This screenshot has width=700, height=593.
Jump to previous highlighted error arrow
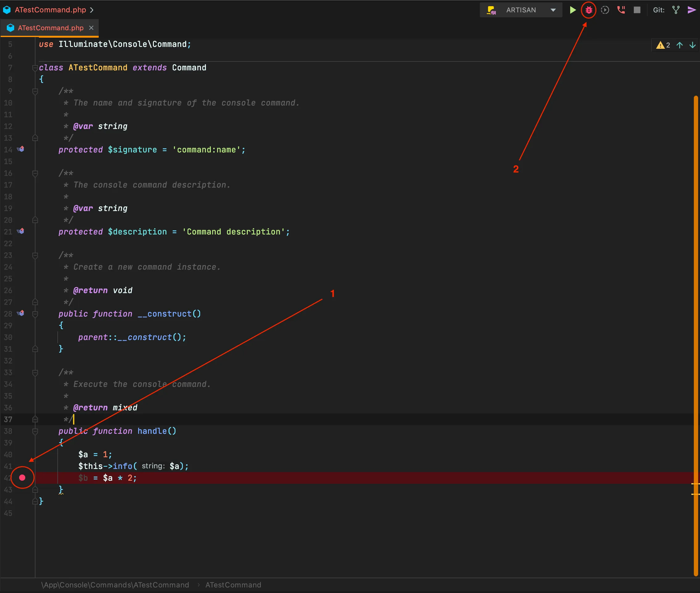[680, 45]
